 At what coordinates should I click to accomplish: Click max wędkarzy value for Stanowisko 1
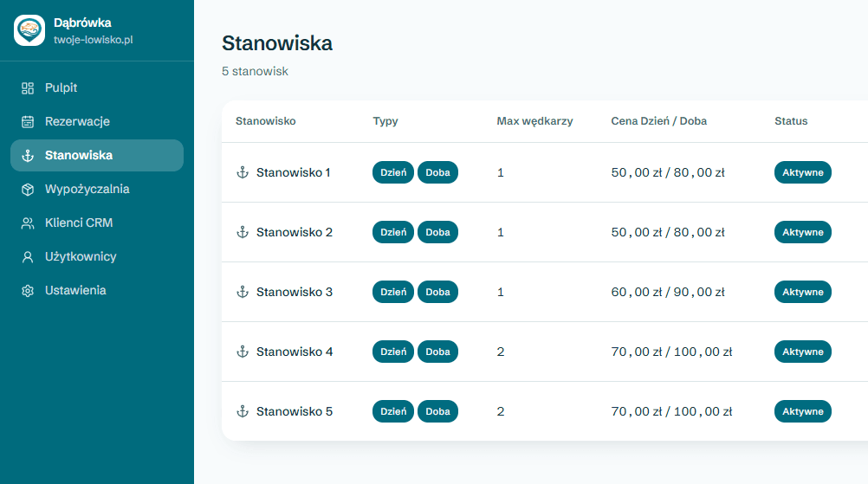(501, 172)
